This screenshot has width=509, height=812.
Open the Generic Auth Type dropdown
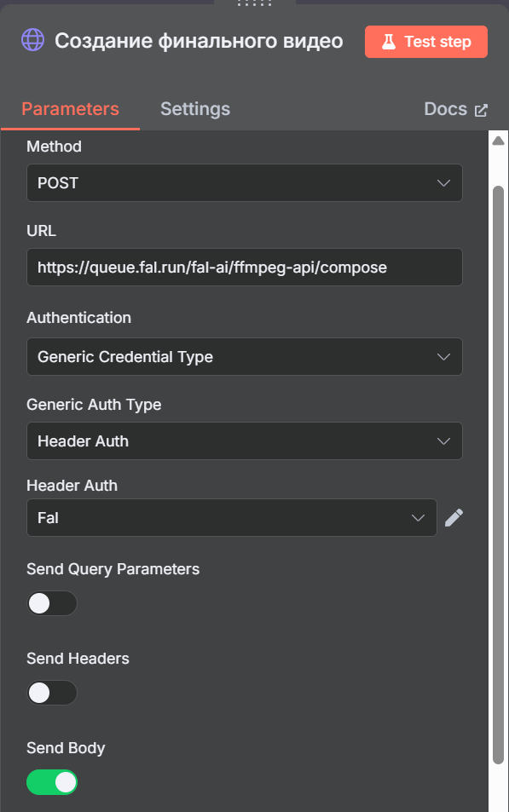[244, 441]
